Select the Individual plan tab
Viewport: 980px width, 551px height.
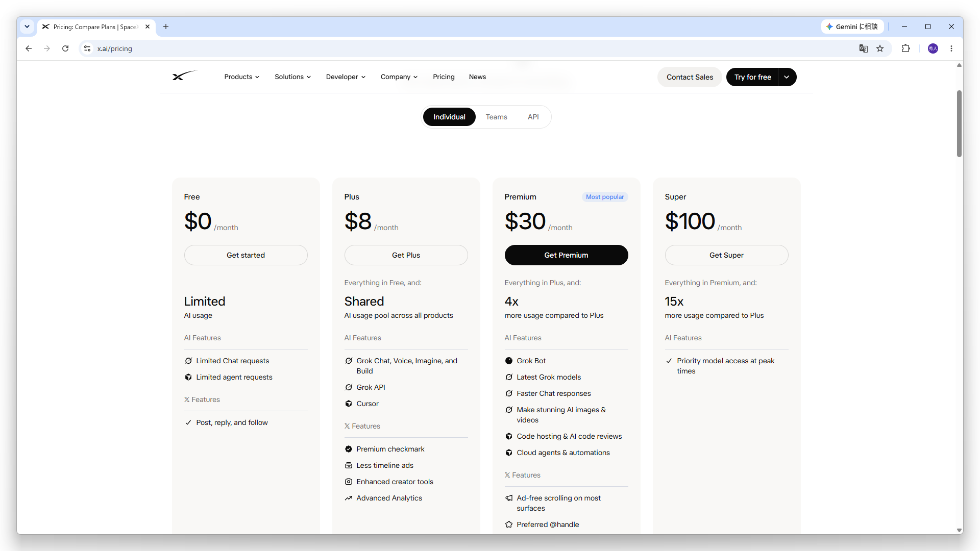coord(449,117)
